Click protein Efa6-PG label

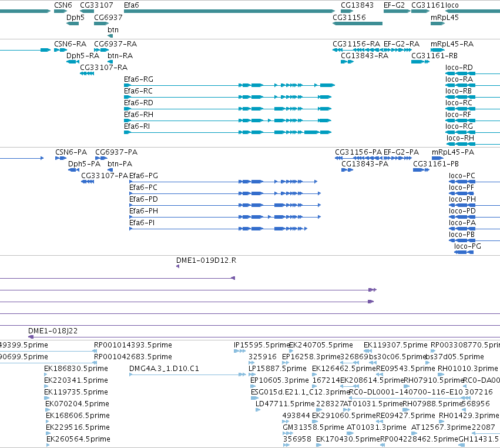tap(143, 176)
